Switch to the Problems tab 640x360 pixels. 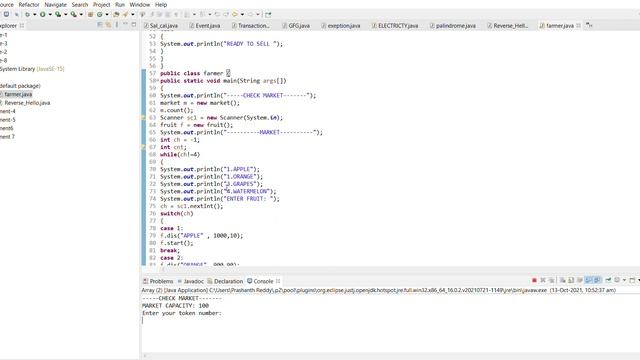point(158,281)
